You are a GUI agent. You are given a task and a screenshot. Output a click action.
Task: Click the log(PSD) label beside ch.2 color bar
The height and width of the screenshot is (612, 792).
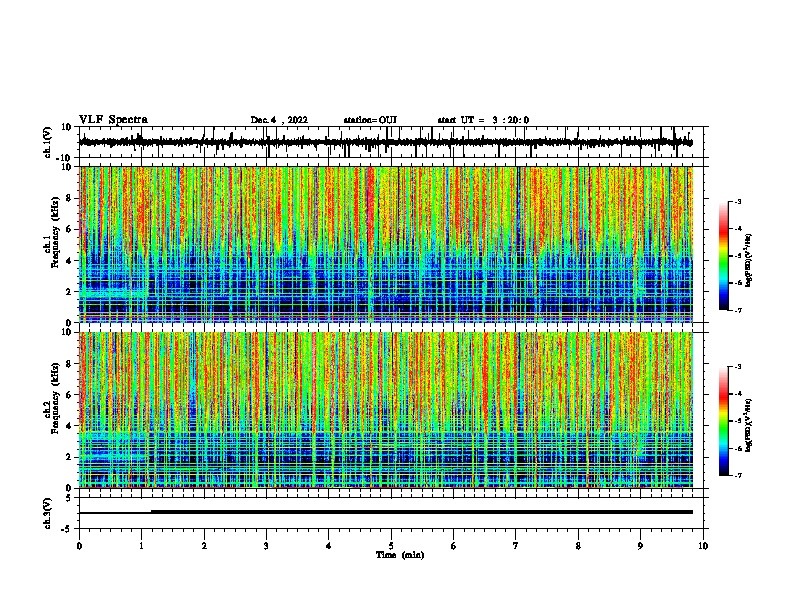(x=748, y=425)
